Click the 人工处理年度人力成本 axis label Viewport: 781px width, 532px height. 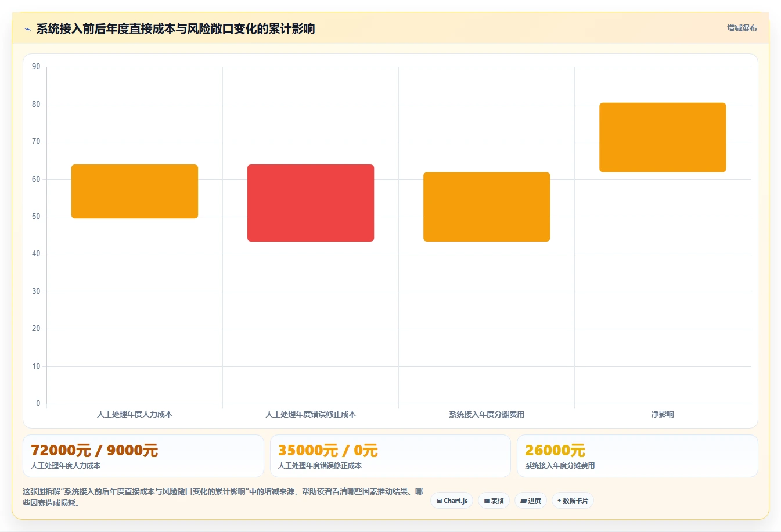click(x=135, y=414)
